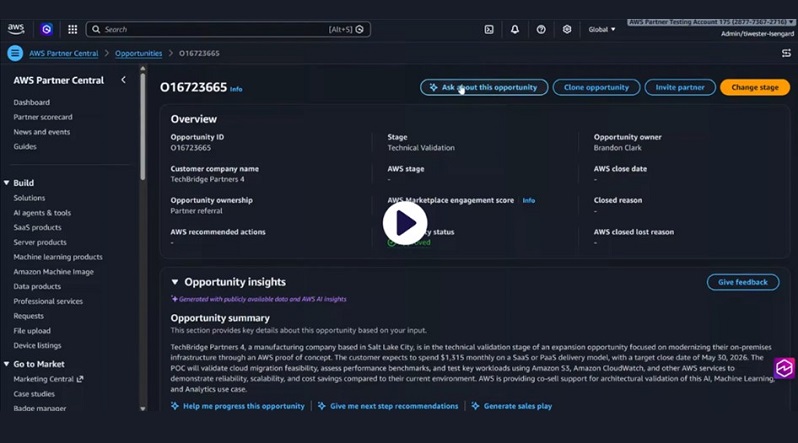Click the Change stage button
The image size is (798, 443).
coord(754,88)
